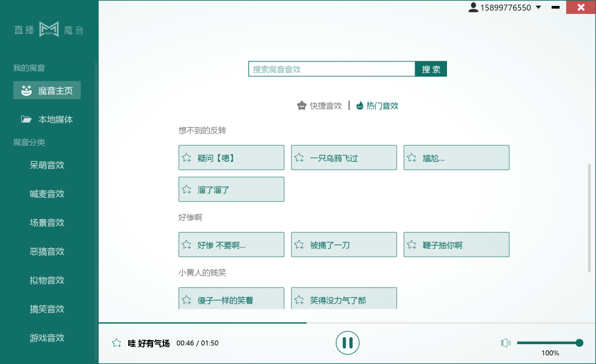The image size is (596, 364).
Task: Favorite the 鞭子抽你啊 sound effect
Action: coord(411,244)
